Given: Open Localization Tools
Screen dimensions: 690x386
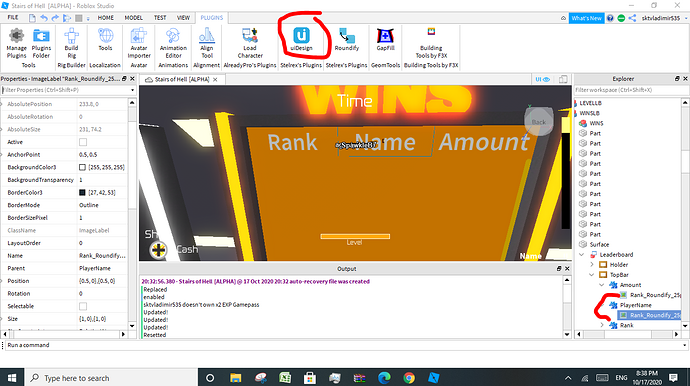Looking at the screenshot, I should pos(105,40).
